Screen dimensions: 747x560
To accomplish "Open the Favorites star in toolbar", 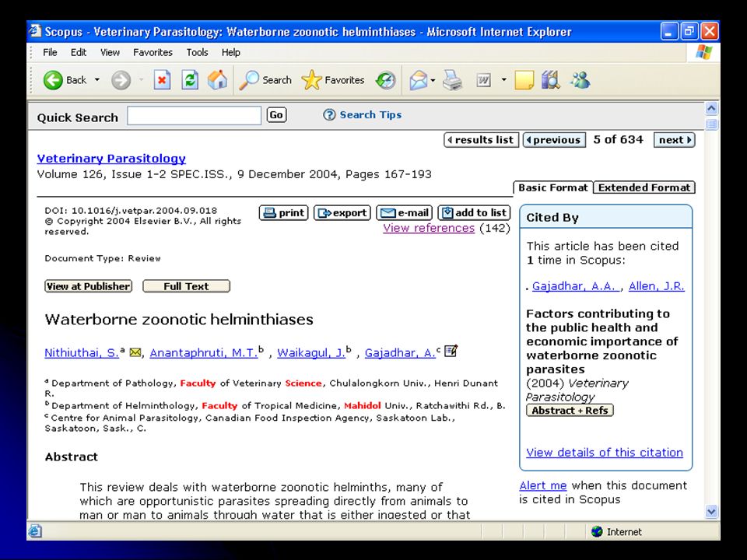I will 333,80.
